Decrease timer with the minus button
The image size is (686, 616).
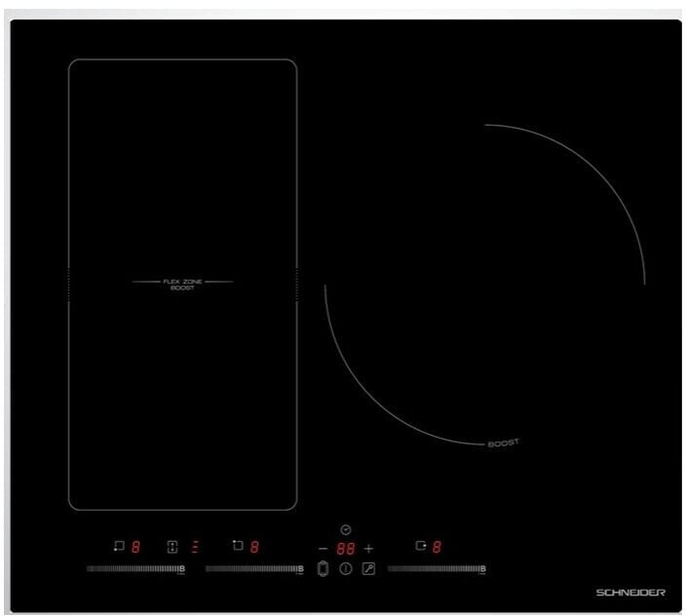(323, 549)
